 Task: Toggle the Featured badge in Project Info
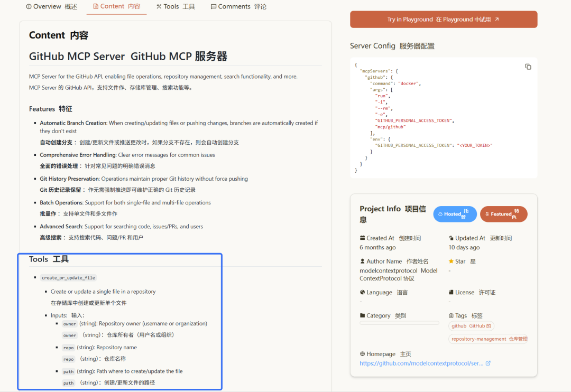503,214
